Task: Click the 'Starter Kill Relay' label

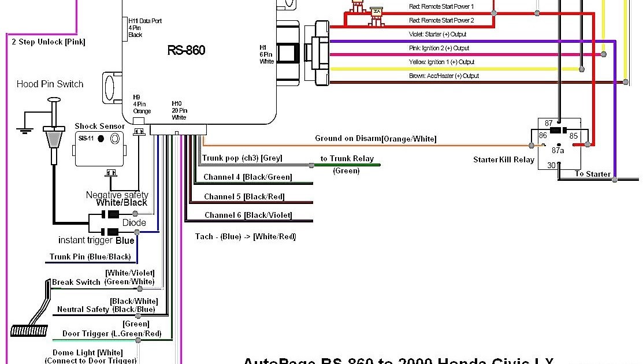Action: click(504, 160)
